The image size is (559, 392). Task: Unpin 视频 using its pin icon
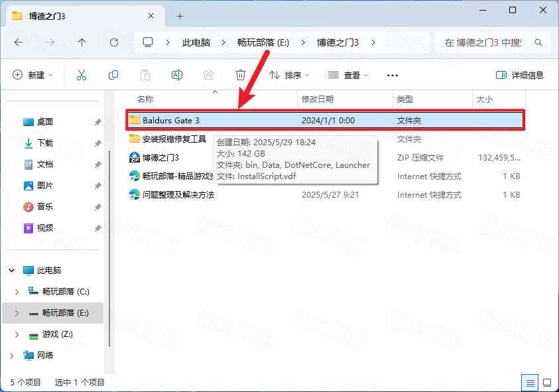click(97, 228)
